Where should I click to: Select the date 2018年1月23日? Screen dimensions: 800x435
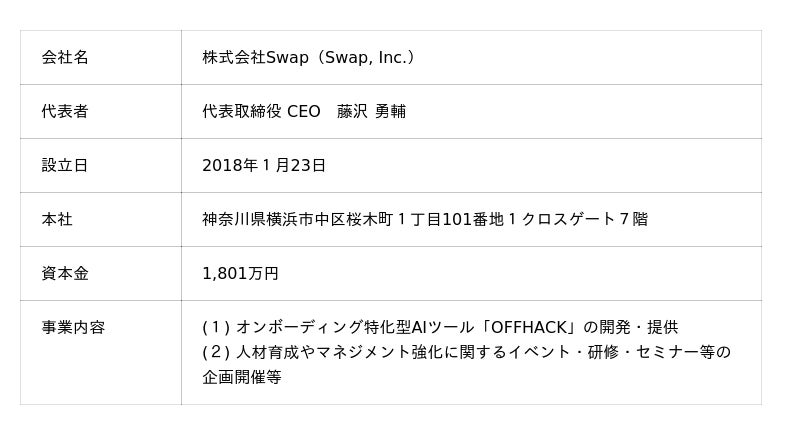click(x=264, y=165)
